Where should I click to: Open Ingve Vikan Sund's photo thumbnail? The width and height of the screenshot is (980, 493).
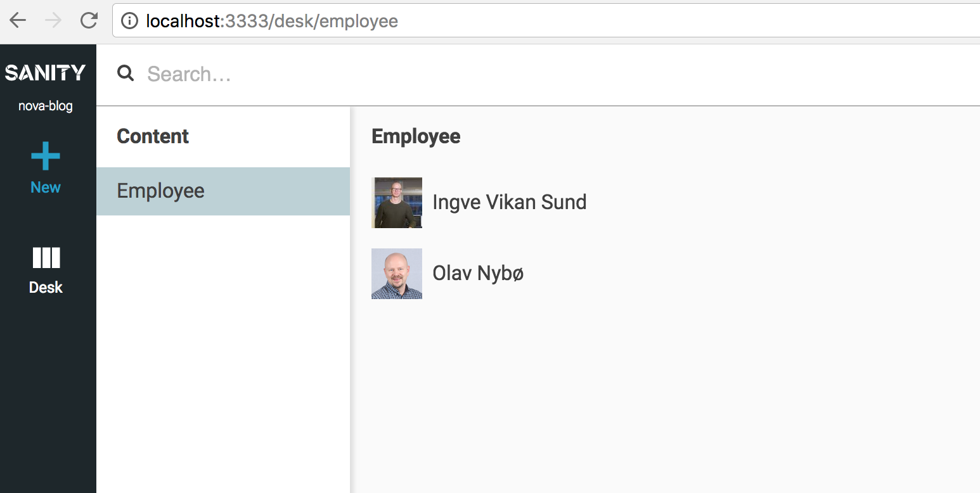tap(397, 203)
